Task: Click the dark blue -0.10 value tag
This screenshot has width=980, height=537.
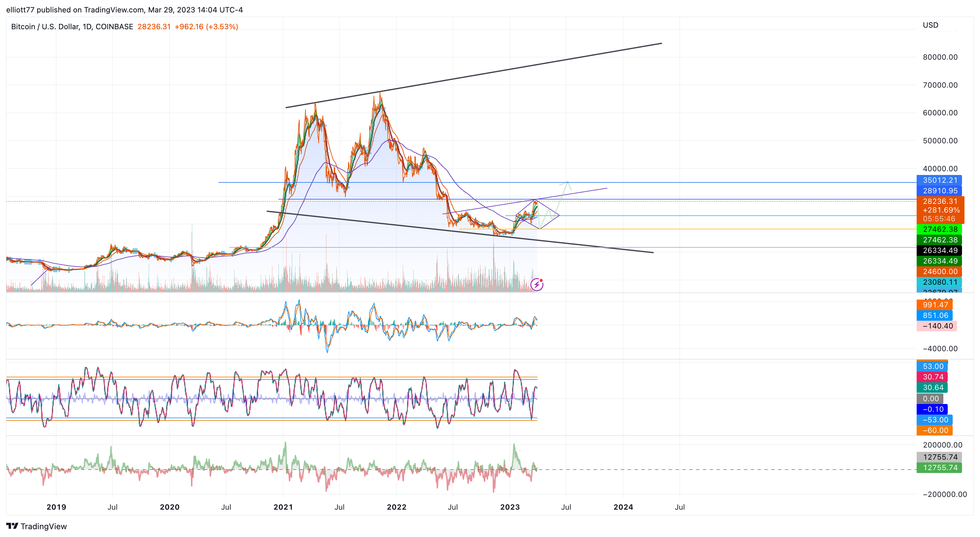Action: click(932, 409)
